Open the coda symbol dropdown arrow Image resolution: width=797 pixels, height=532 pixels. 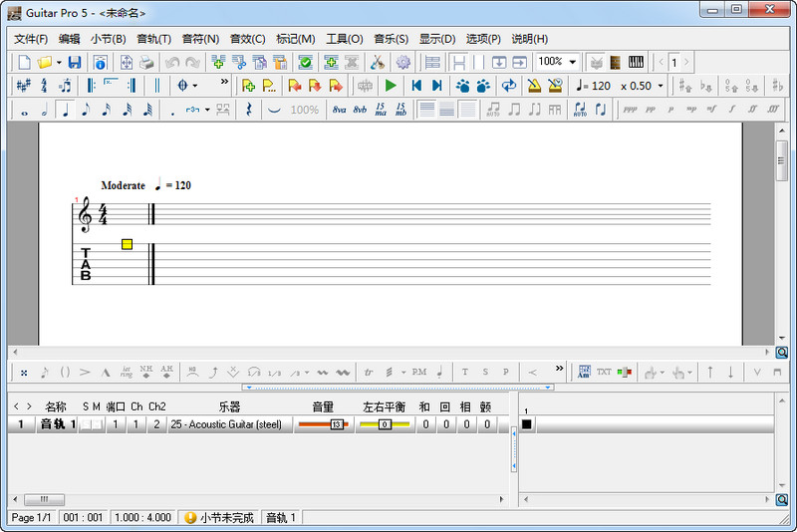[195, 86]
